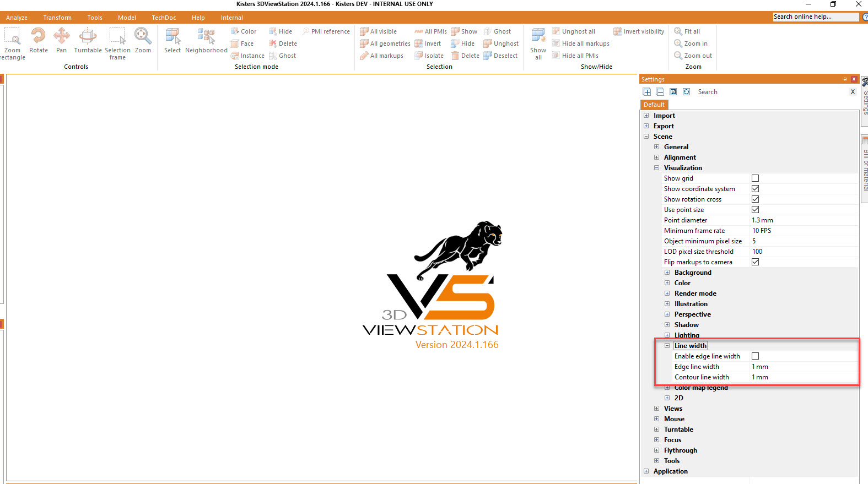Clear settings search with X button
868x484 pixels.
[x=853, y=92]
